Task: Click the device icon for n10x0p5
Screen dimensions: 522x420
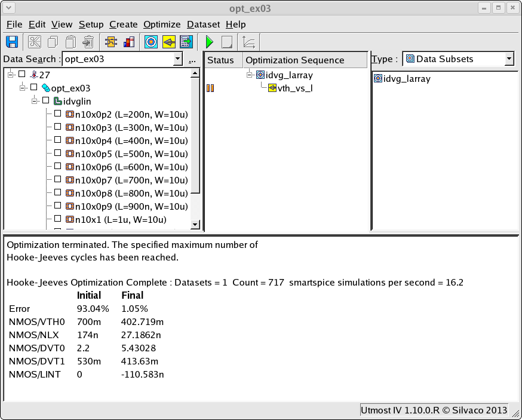Action: click(x=70, y=154)
